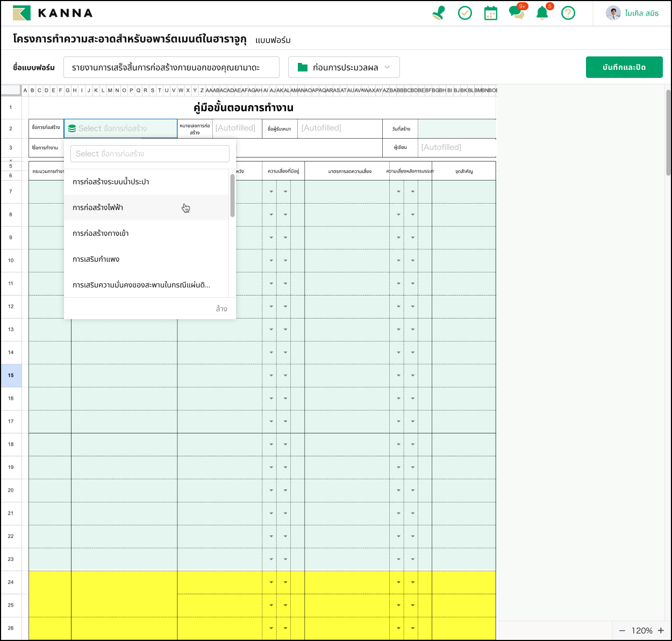Image resolution: width=672 pixels, height=641 pixels.
Task: Open the first dropdown arrow in row 7
Action: [271, 192]
